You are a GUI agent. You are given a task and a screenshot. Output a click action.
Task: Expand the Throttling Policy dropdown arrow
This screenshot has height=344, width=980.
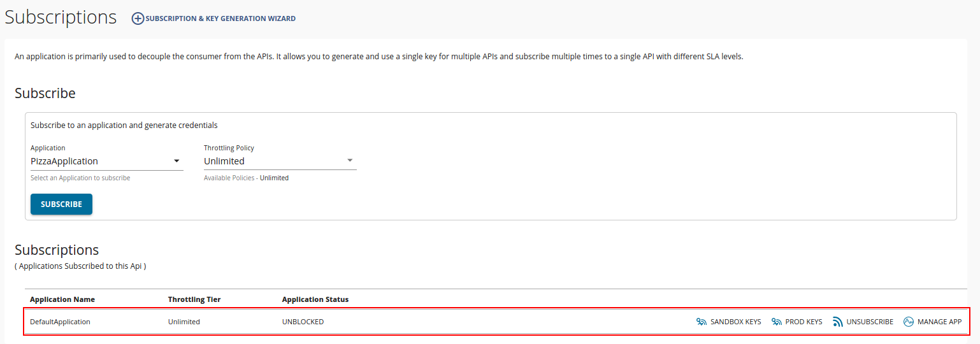(x=350, y=161)
